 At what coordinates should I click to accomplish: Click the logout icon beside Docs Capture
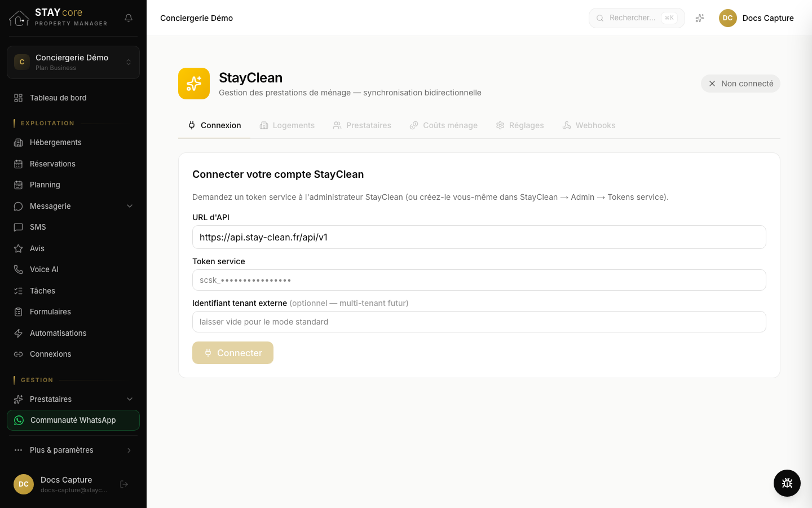click(124, 484)
